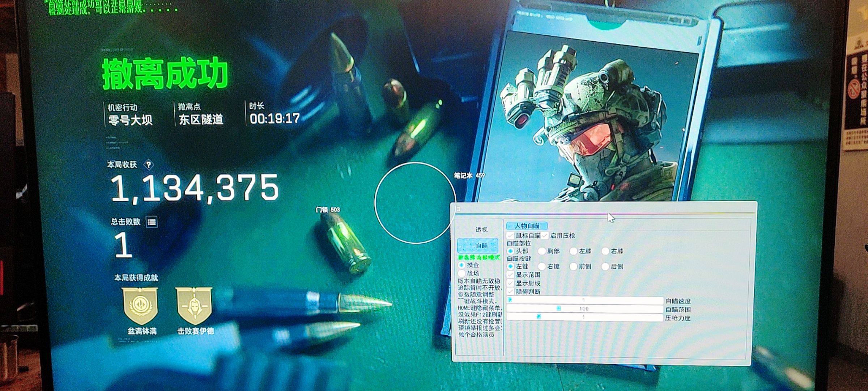Viewport: 868px width, 391px height.
Task: Click the 东区隧道 extraction point text
Action: point(201,119)
